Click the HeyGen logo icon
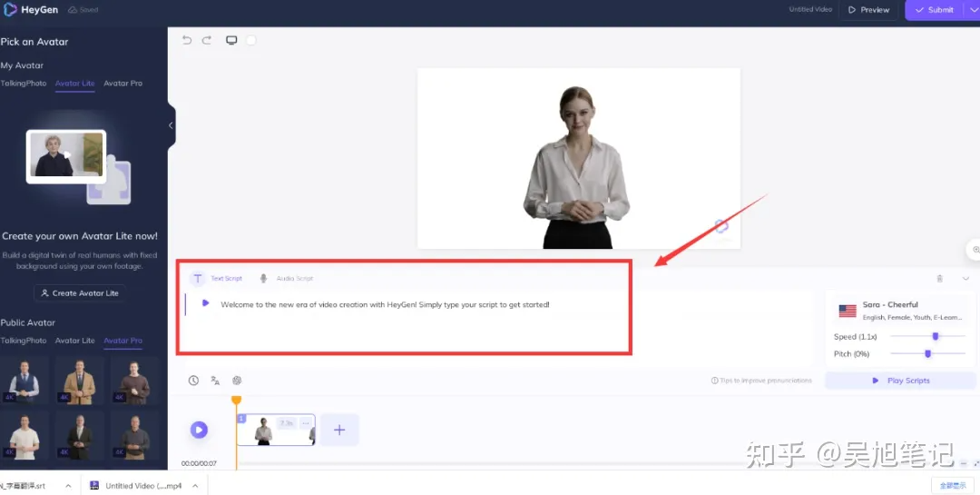 pos(9,9)
